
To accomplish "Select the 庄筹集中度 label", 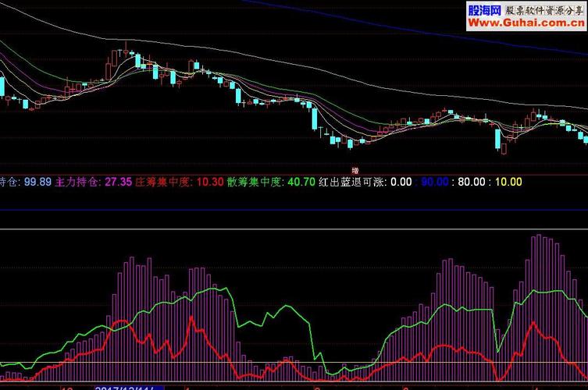I will tap(163, 182).
